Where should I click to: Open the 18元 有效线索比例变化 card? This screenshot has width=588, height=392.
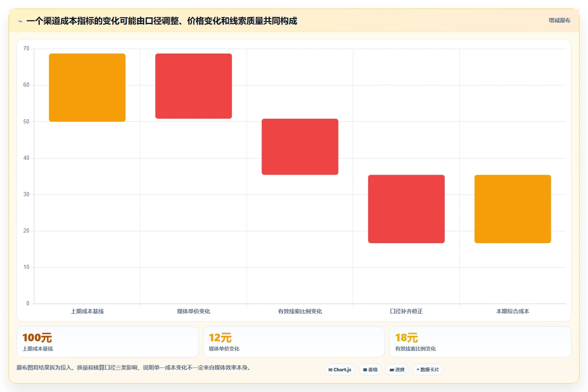tap(480, 342)
